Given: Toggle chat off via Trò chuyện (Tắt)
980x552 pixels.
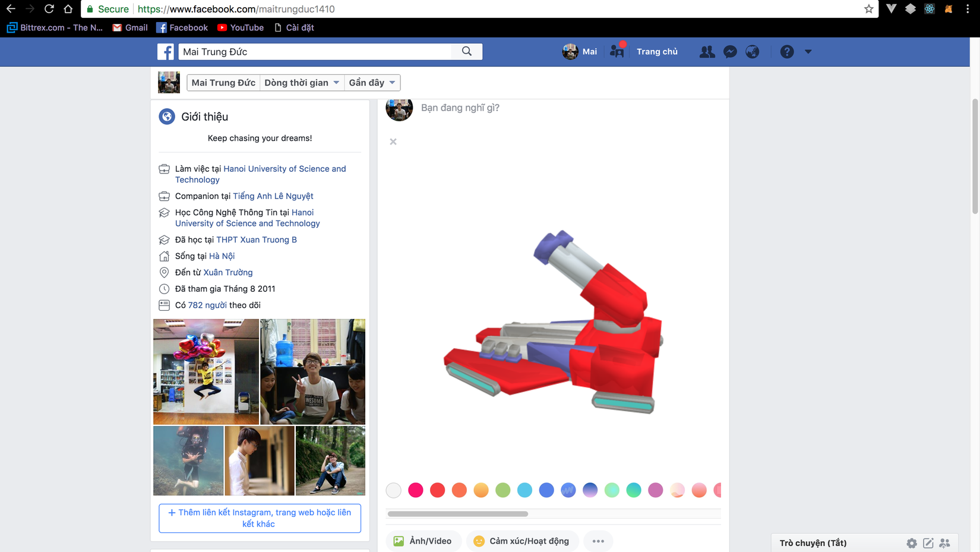Looking at the screenshot, I should point(814,542).
